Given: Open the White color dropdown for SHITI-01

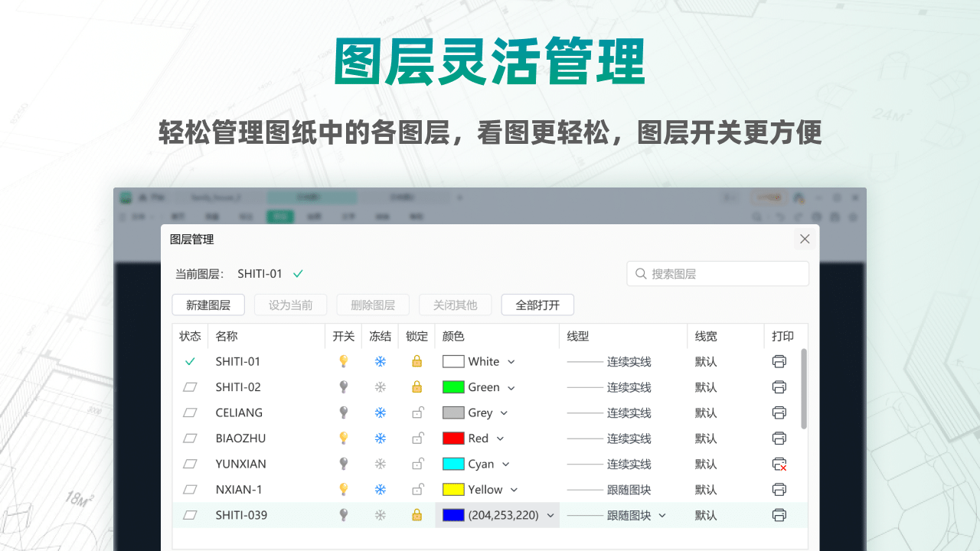Looking at the screenshot, I should 511,361.
